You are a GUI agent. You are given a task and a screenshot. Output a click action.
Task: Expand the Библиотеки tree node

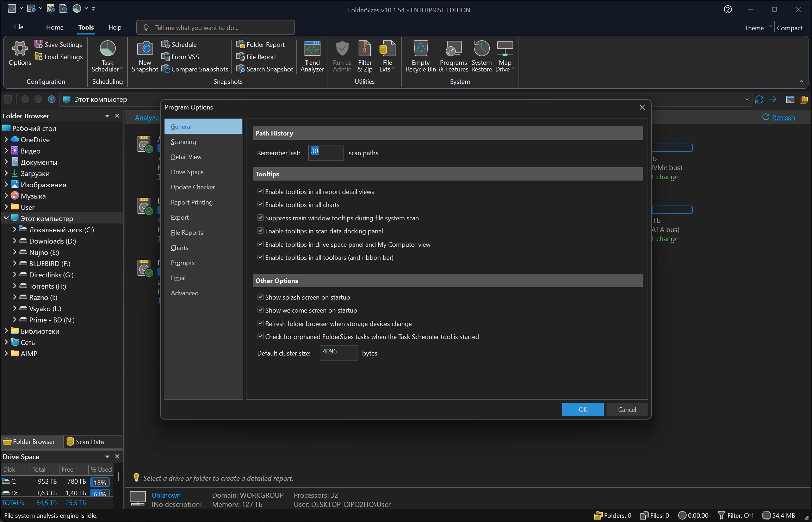[x=6, y=331]
